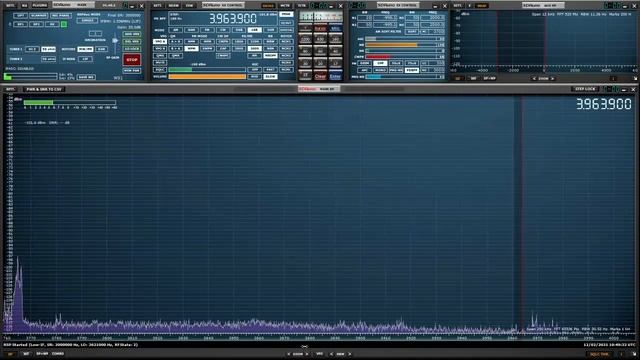
Task: Click ADD VRX button
Action: click(x=131, y=34)
